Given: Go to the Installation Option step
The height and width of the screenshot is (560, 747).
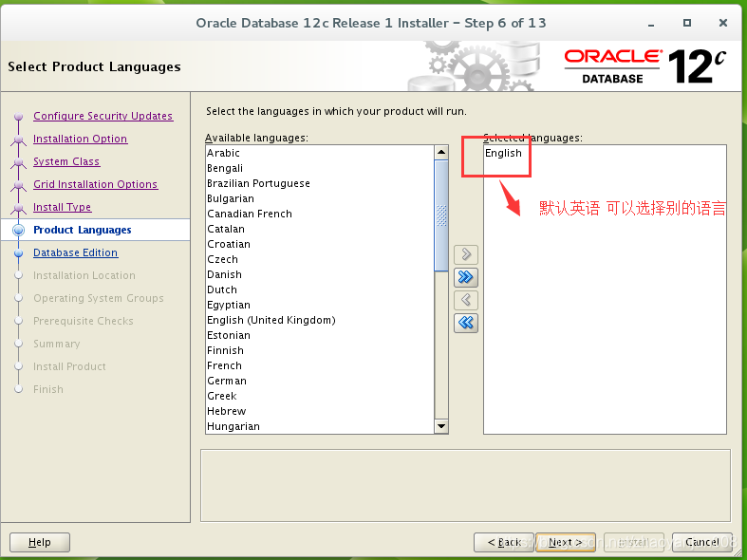Looking at the screenshot, I should pyautogui.click(x=80, y=139).
